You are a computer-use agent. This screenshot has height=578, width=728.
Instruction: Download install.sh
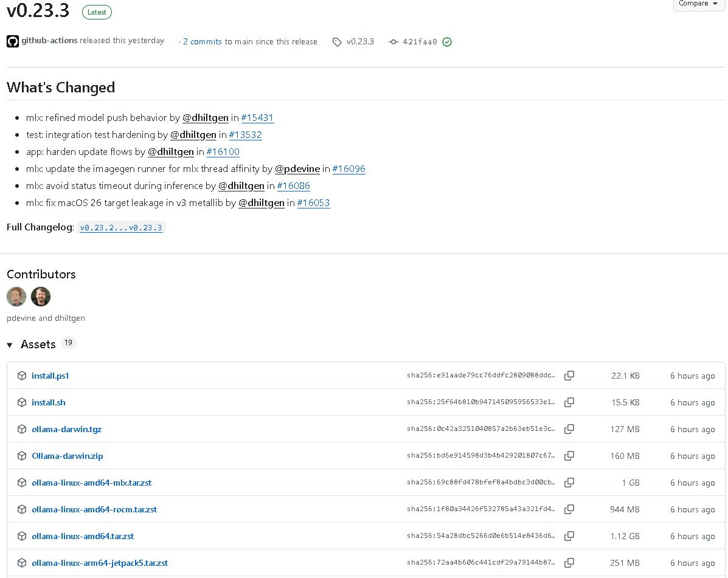point(48,402)
